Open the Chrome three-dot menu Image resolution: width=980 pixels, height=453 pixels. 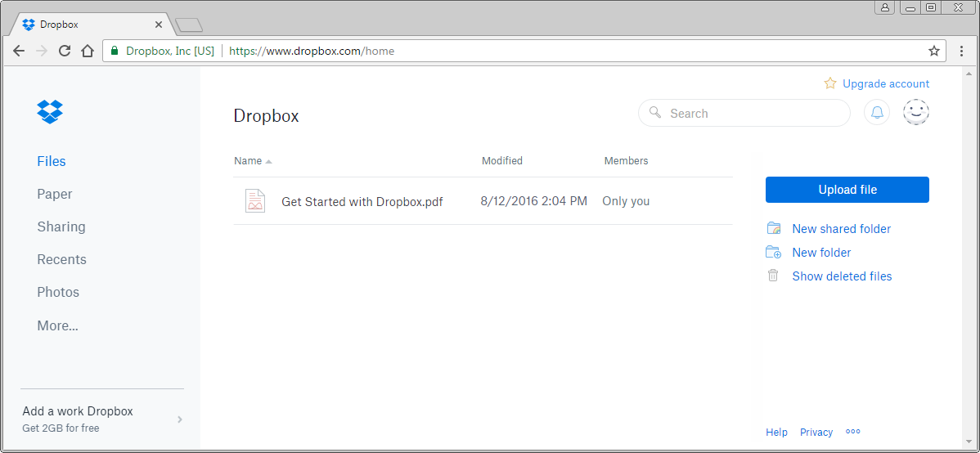click(963, 52)
